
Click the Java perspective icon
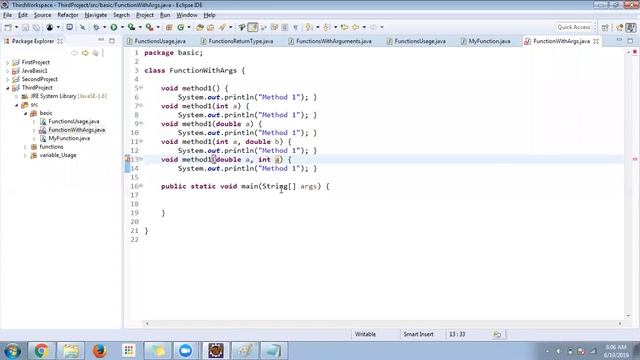pyautogui.click(x=631, y=27)
